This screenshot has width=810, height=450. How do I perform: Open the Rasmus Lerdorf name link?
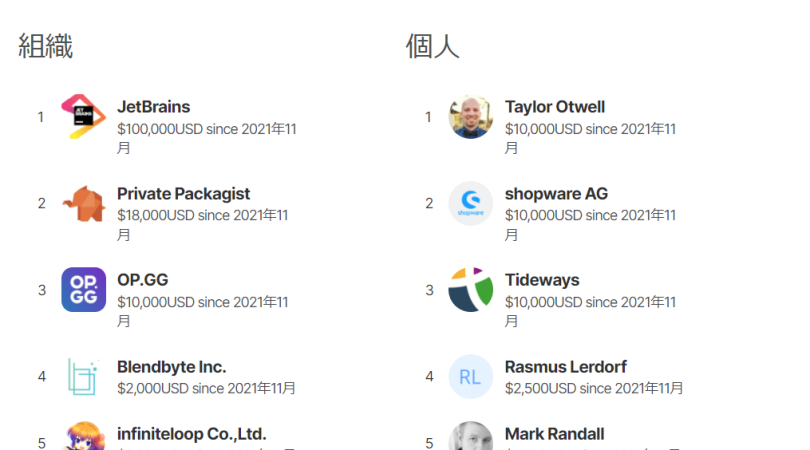[566, 367]
